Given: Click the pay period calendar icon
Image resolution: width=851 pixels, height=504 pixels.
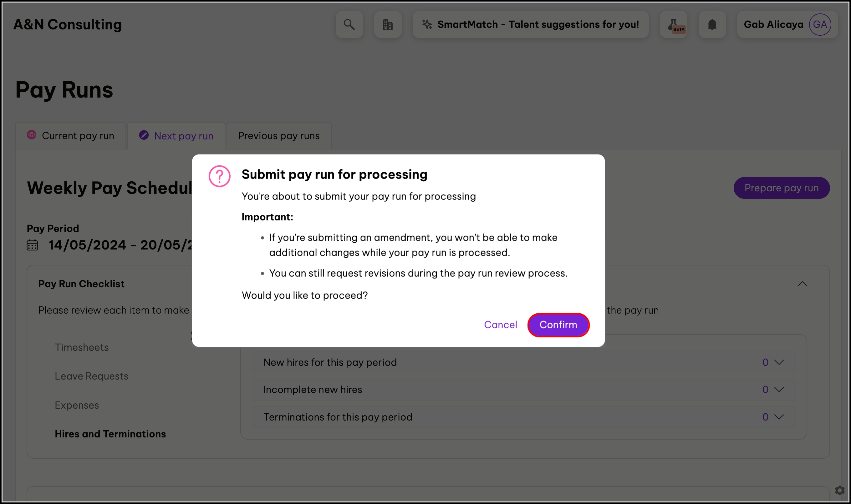Looking at the screenshot, I should [32, 245].
